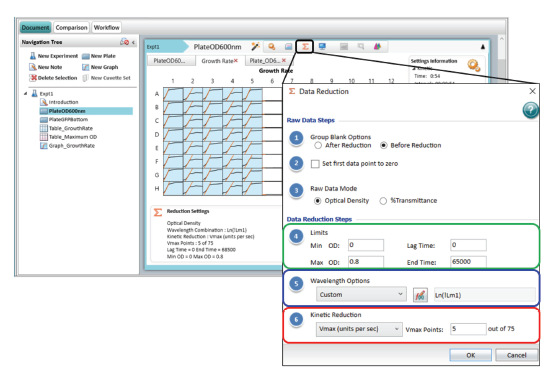Screen dimensions: 549x379
Task: Close the Growth Rate tab with its X
Action: (236, 61)
